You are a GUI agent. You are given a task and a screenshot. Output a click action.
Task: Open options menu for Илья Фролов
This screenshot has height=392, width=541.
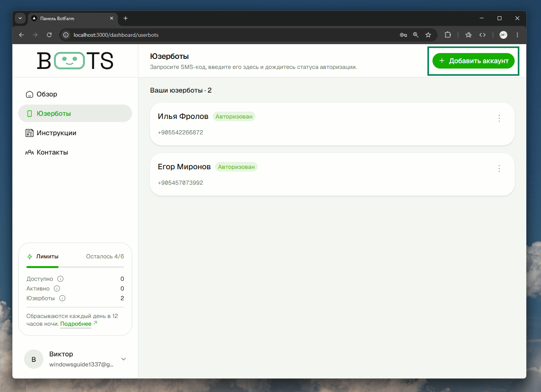point(499,118)
